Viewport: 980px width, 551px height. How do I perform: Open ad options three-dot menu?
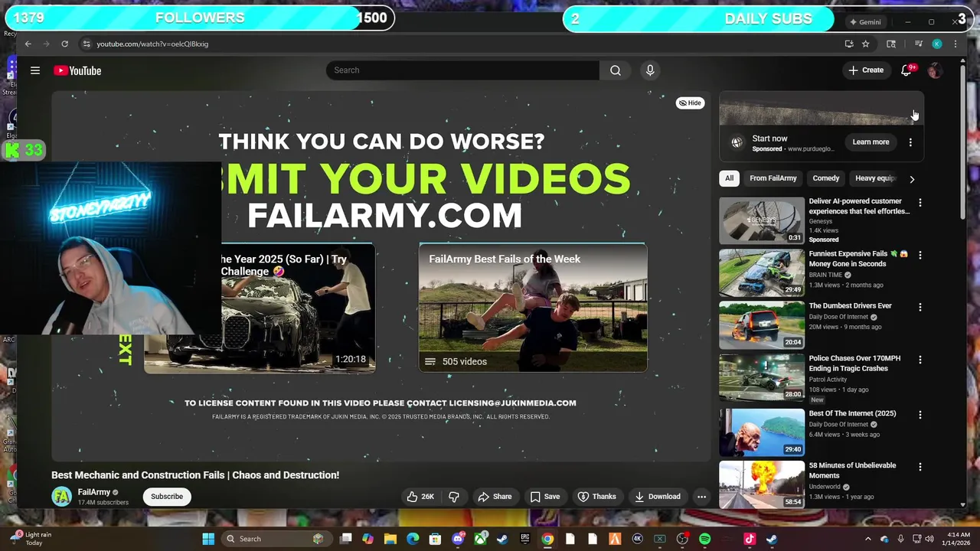(910, 142)
